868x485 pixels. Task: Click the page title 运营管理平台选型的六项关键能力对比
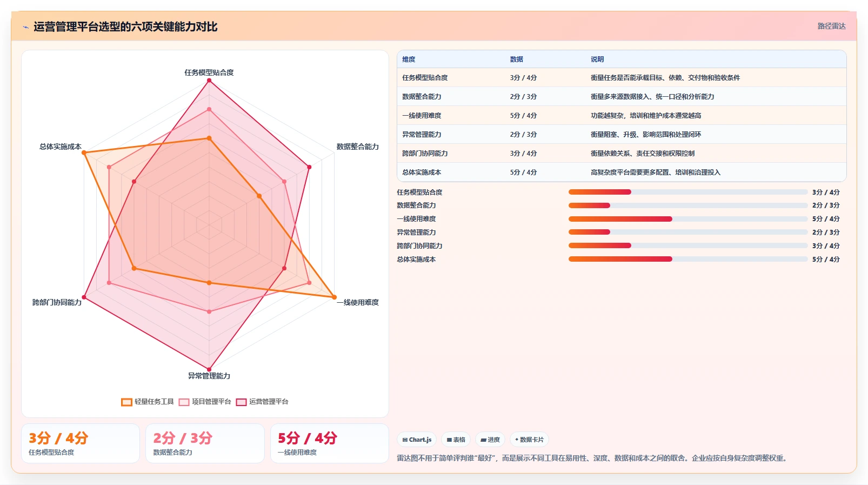pos(125,26)
